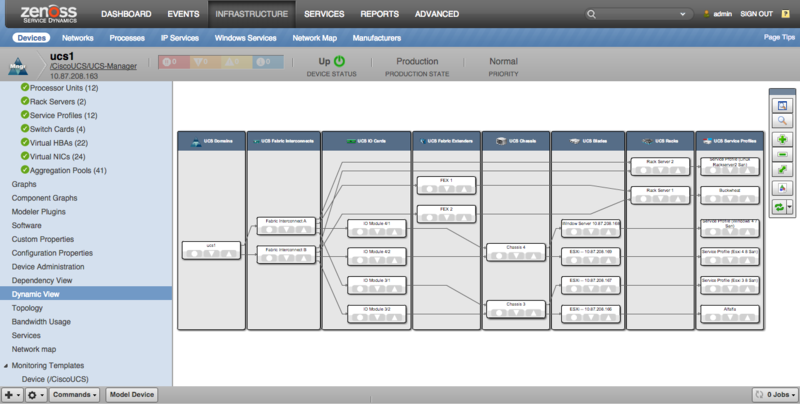Image resolution: width=800 pixels, height=405 pixels.
Task: Click the admin username link
Action: click(722, 14)
